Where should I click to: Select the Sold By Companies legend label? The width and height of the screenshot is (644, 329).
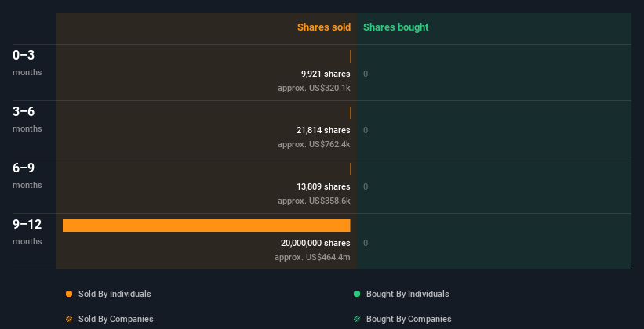pos(116,319)
